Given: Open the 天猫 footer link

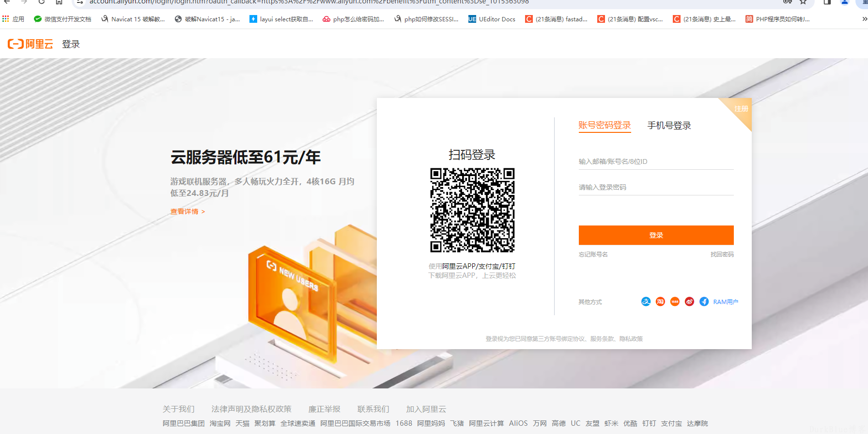Looking at the screenshot, I should pos(242,423).
